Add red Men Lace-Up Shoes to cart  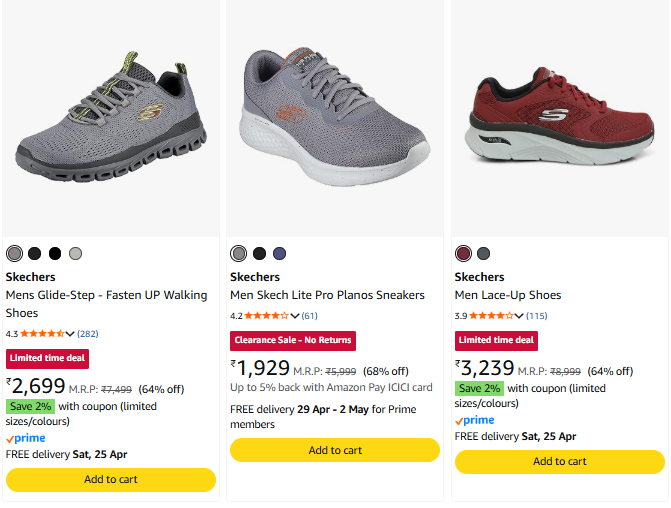point(559,462)
